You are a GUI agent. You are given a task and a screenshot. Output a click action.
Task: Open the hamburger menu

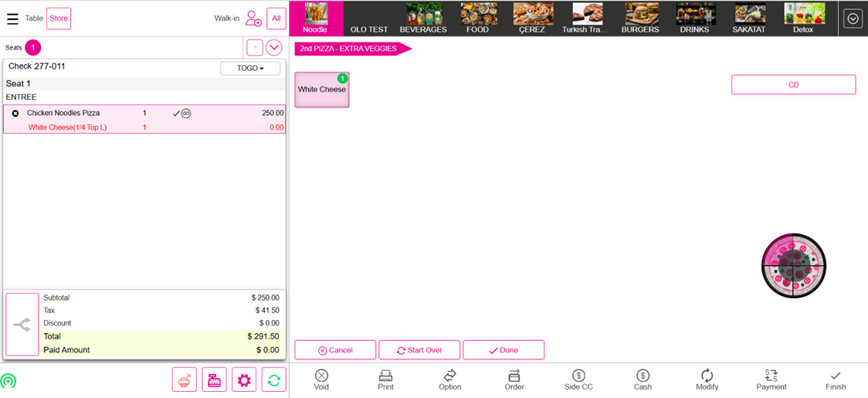[x=12, y=19]
